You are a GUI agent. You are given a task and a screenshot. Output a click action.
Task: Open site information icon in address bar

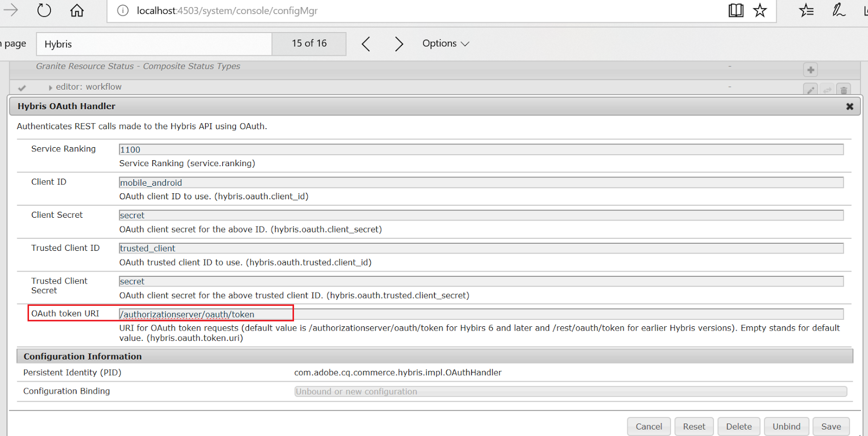pyautogui.click(x=123, y=10)
